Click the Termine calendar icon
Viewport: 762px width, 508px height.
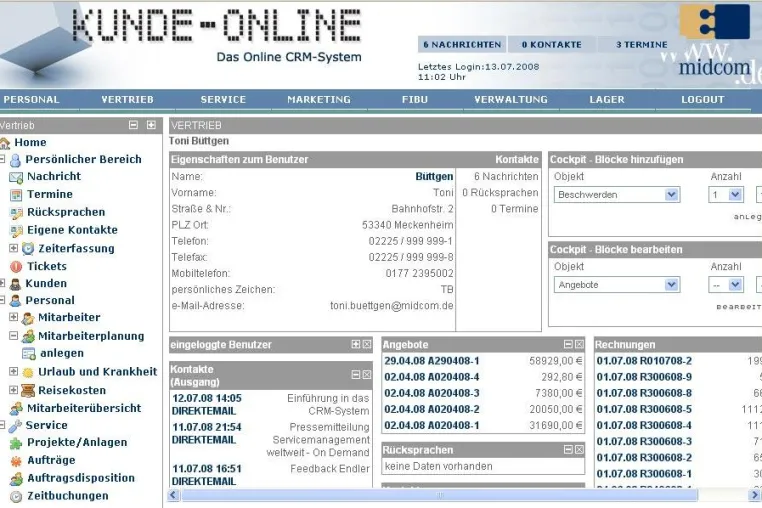pos(16,195)
